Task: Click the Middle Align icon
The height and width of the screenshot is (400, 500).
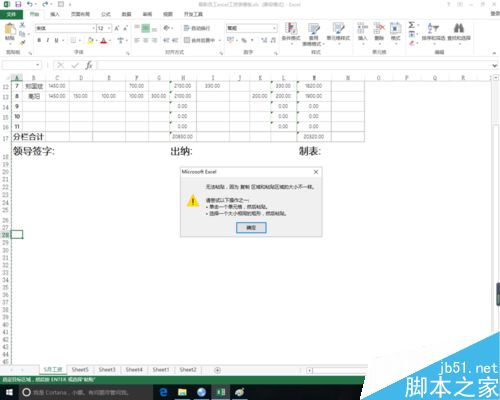Action: click(146, 28)
